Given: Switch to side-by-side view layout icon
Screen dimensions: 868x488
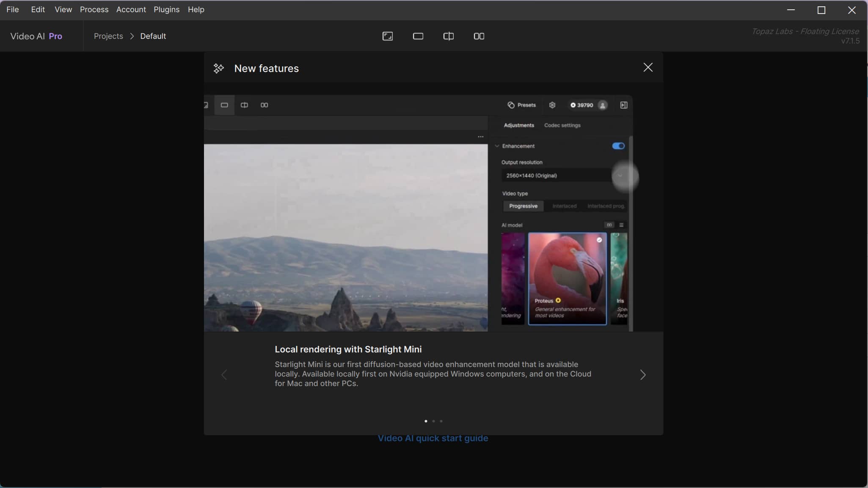Looking at the screenshot, I should (x=479, y=36).
